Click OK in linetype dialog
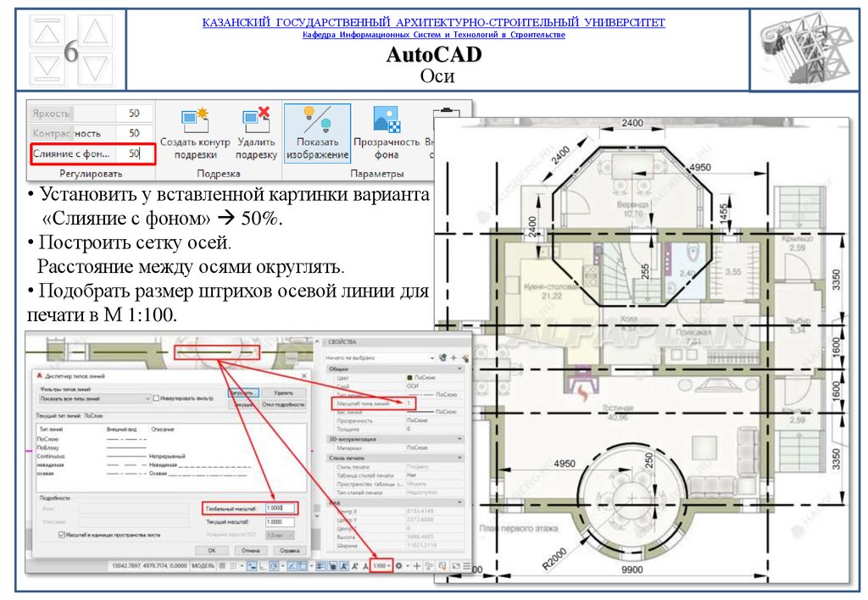Viewport: 868px width, 600px height. click(x=212, y=551)
